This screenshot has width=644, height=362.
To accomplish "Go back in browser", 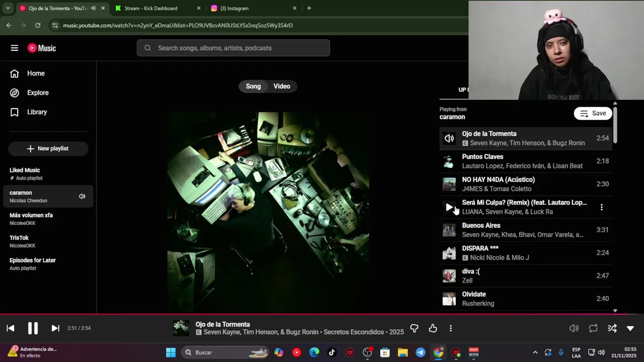I will [9, 25].
